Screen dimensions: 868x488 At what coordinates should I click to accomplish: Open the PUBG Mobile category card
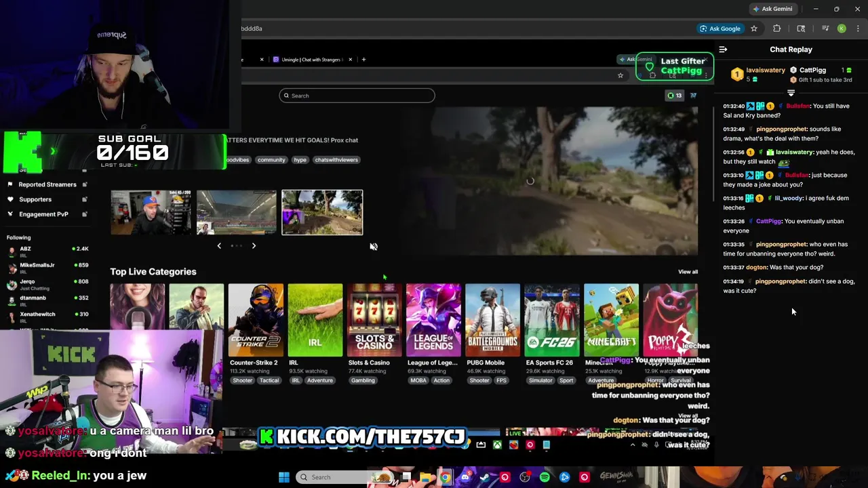pyautogui.click(x=493, y=321)
